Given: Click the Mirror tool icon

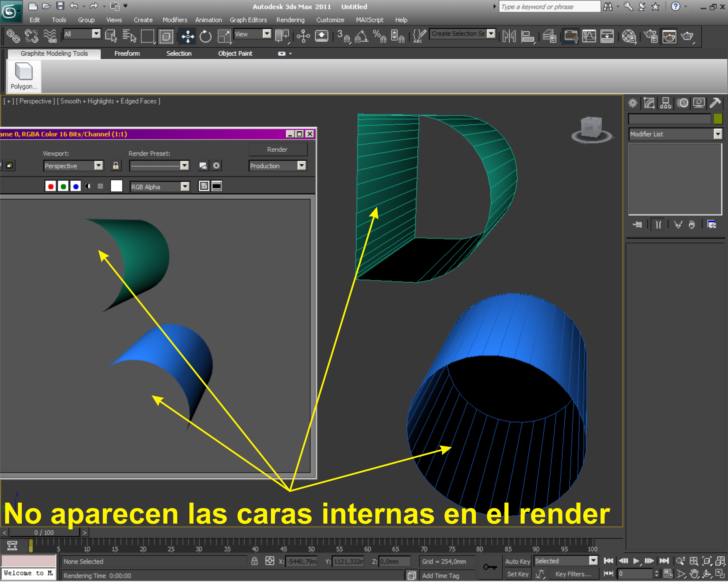Looking at the screenshot, I should coord(509,36).
